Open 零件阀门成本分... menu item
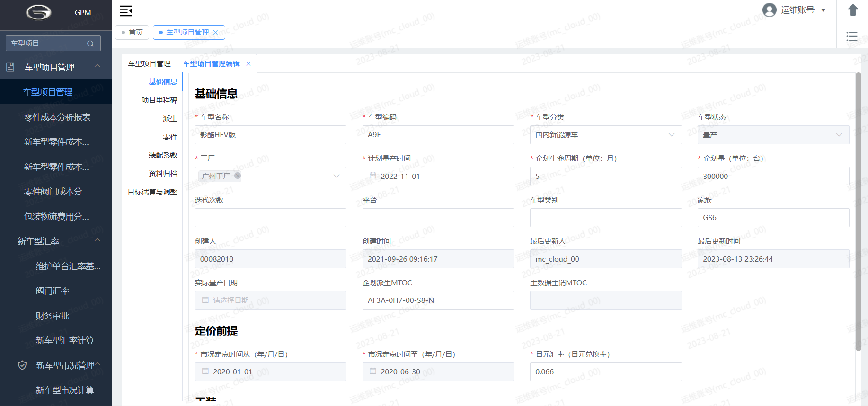 click(x=56, y=192)
